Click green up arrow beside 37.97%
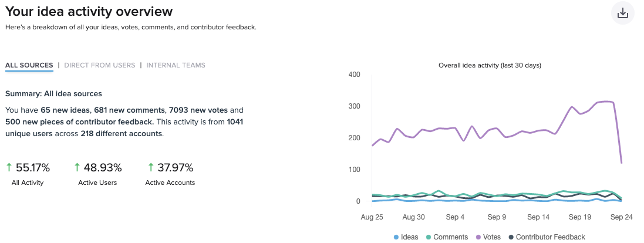The height and width of the screenshot is (243, 644). [x=151, y=168]
